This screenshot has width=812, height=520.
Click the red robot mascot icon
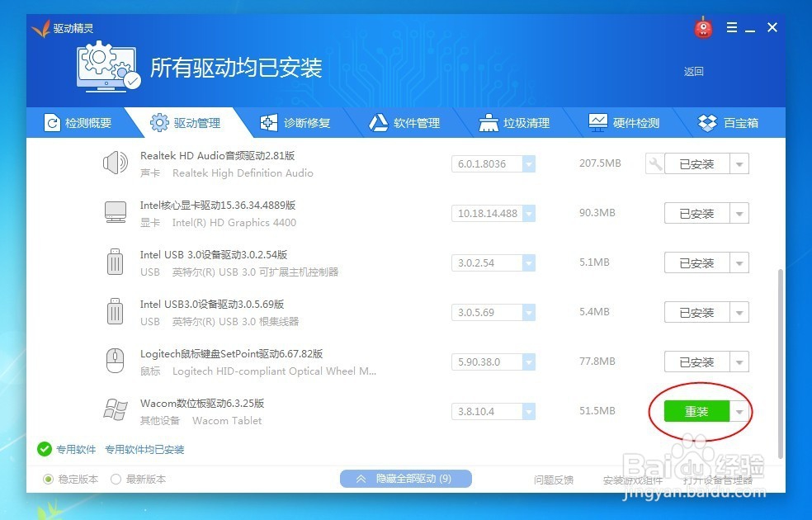coord(703,27)
